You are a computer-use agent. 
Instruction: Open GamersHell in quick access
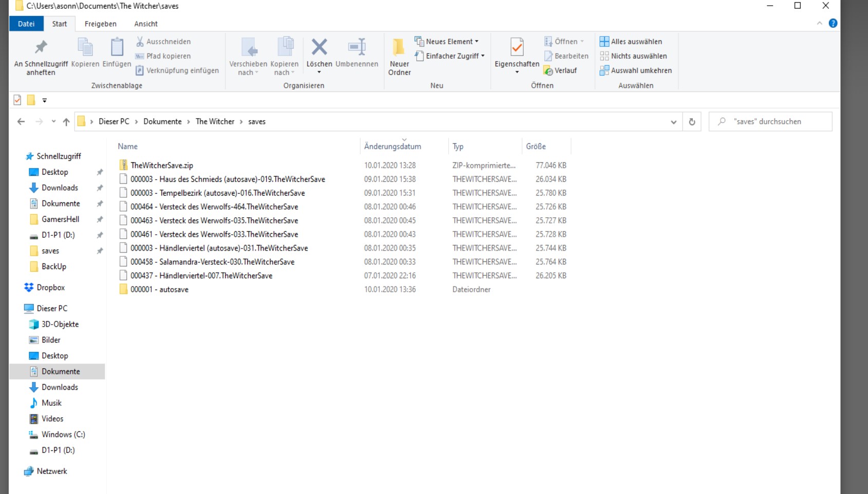click(x=61, y=219)
